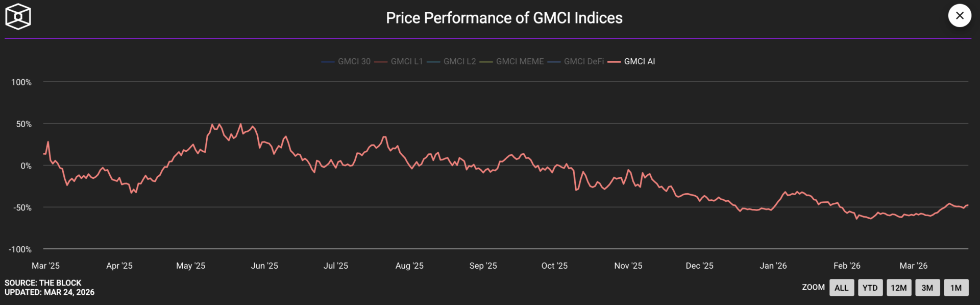Click the Jun '25 x-axis label

point(264,266)
